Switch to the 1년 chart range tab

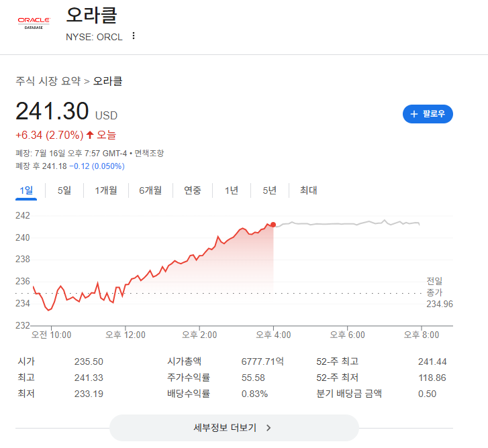pos(231,190)
